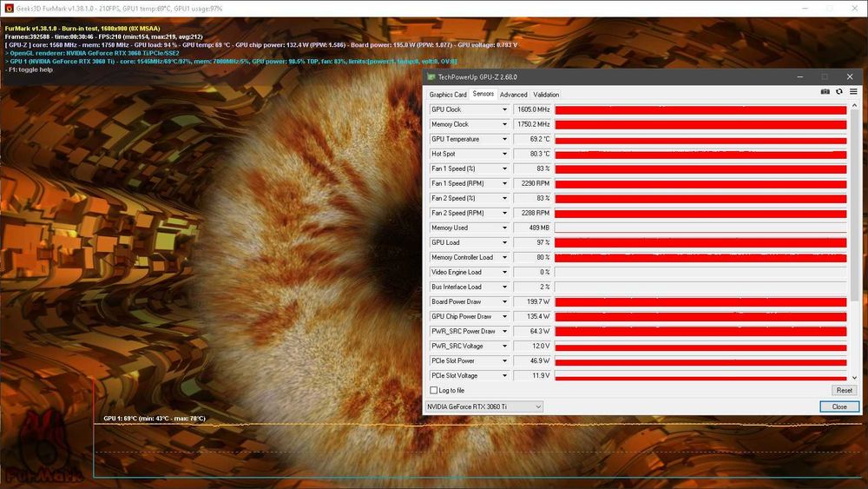868x489 pixels.
Task: Open PWR_SRC Voltage dropdown
Action: [x=504, y=346]
